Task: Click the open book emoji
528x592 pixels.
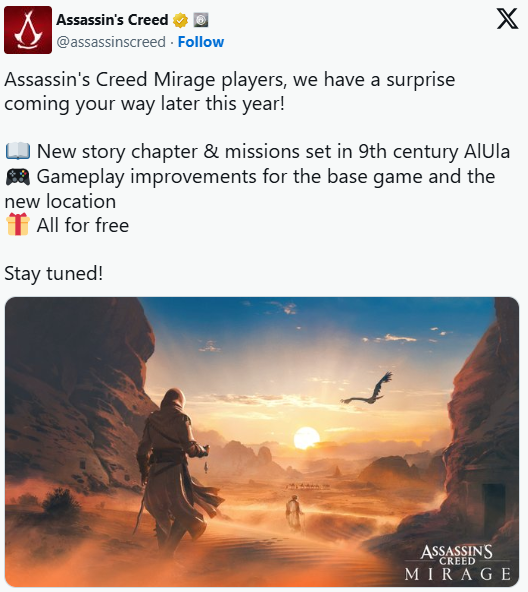Action: pos(18,151)
